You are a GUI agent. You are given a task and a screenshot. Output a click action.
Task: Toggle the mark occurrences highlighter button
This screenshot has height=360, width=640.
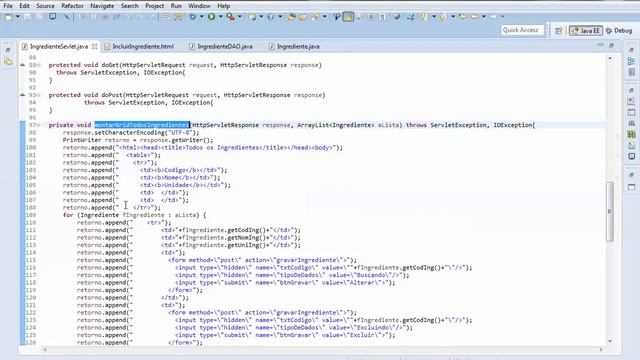[x=348, y=17]
